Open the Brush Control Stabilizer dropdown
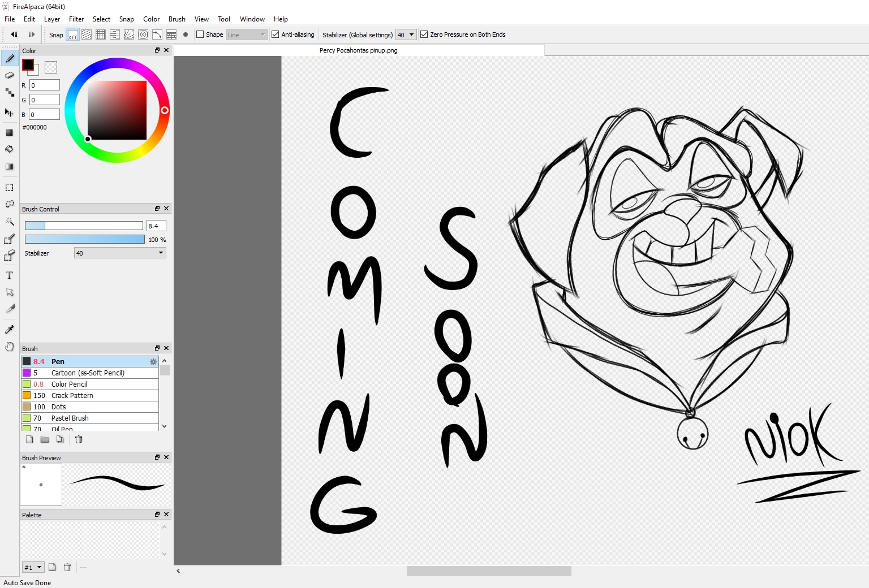This screenshot has height=588, width=869. coord(120,253)
